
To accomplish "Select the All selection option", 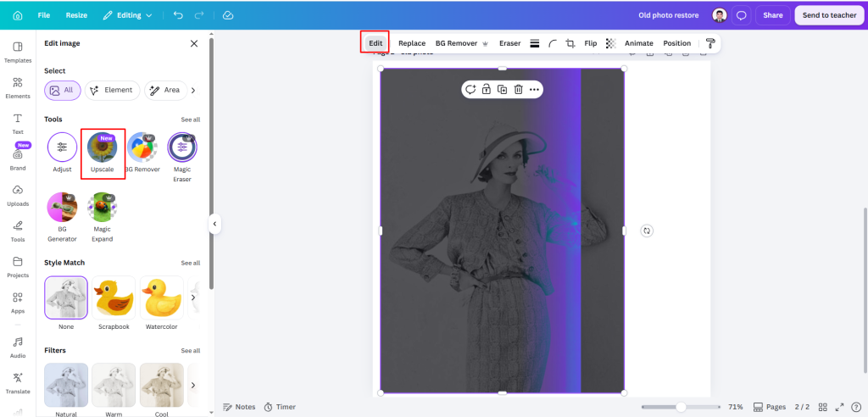I will (x=63, y=91).
